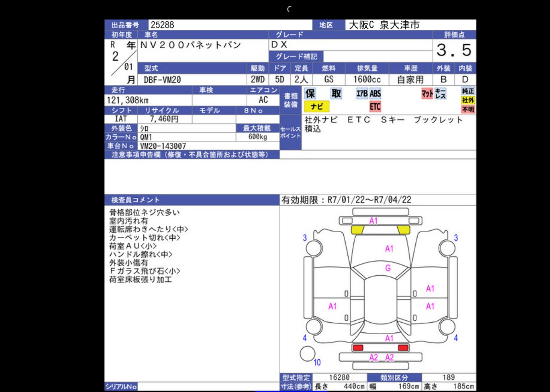Click type designation number 16280
This screenshot has height=392, width=550.
[x=339, y=378]
